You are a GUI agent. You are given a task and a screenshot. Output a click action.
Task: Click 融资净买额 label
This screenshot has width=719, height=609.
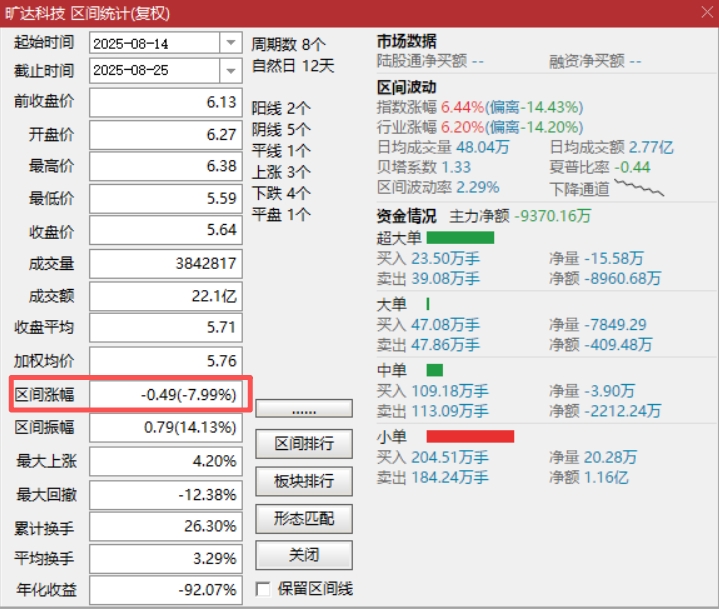click(587, 61)
